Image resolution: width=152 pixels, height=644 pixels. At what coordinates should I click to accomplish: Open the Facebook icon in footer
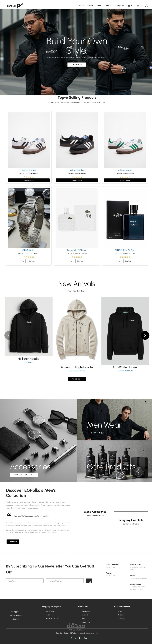click(x=71, y=638)
